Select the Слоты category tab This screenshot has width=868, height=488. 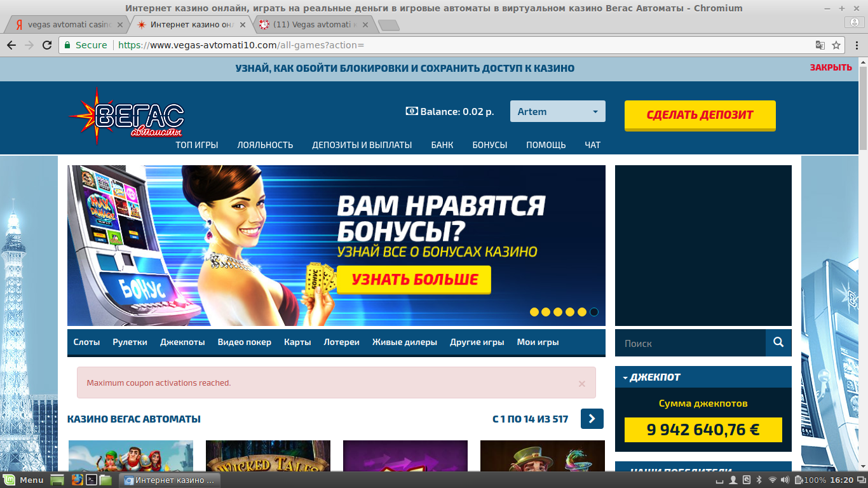point(86,342)
